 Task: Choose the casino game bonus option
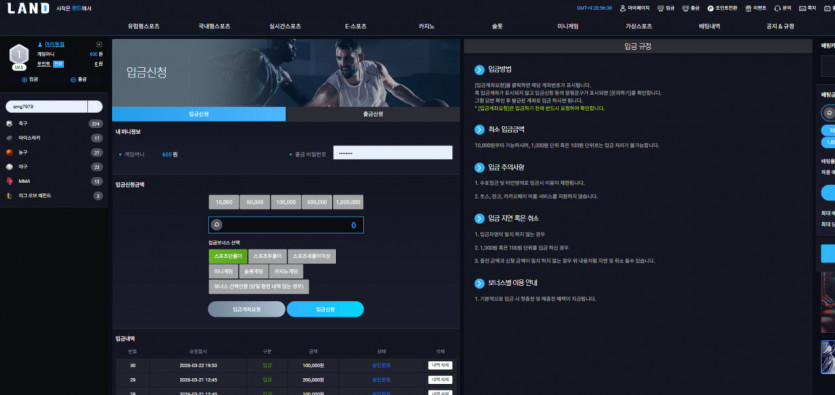pos(286,271)
